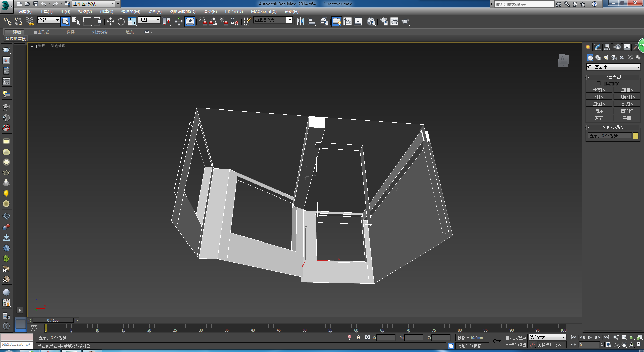Switch to the Hierarchy panel tab
This screenshot has height=352, width=644.
coord(607,47)
